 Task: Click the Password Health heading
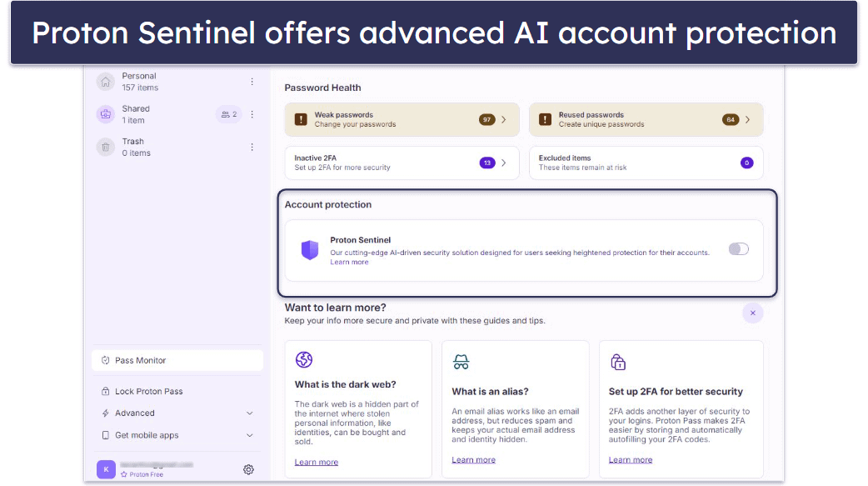click(x=322, y=88)
